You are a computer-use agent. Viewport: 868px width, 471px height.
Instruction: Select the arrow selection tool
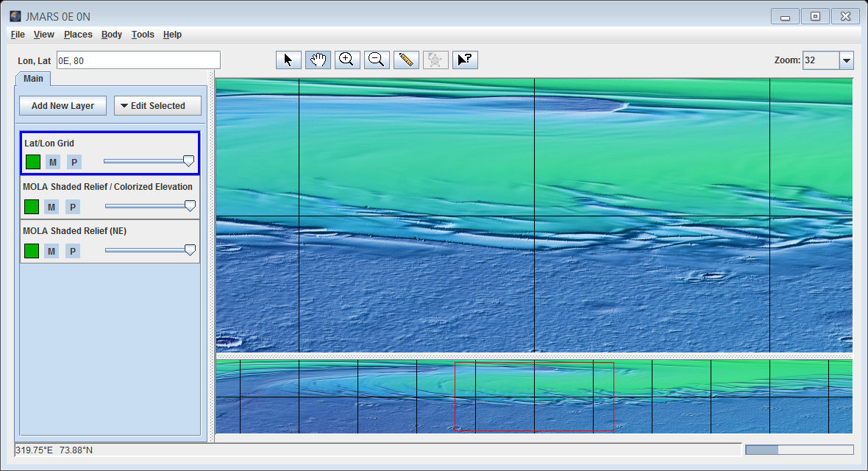pyautogui.click(x=288, y=60)
